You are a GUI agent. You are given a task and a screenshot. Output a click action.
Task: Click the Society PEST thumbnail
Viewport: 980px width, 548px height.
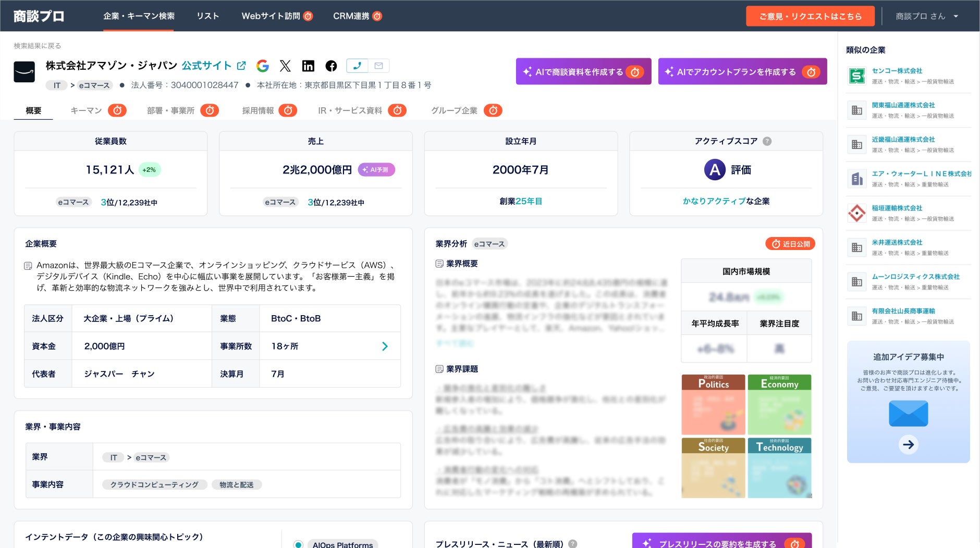(x=713, y=468)
